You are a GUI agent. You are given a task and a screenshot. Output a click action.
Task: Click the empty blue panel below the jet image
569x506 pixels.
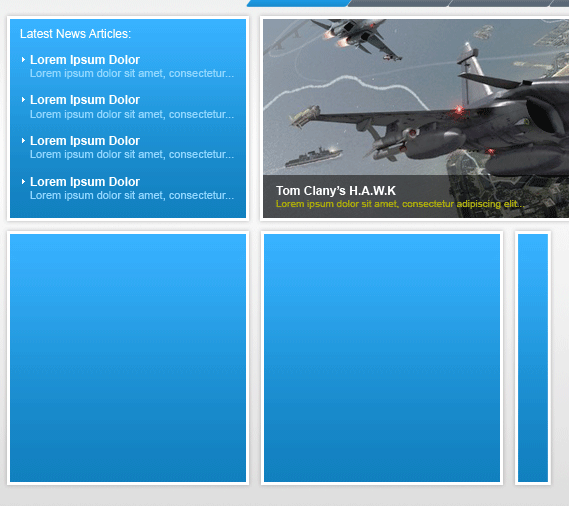[x=382, y=358]
